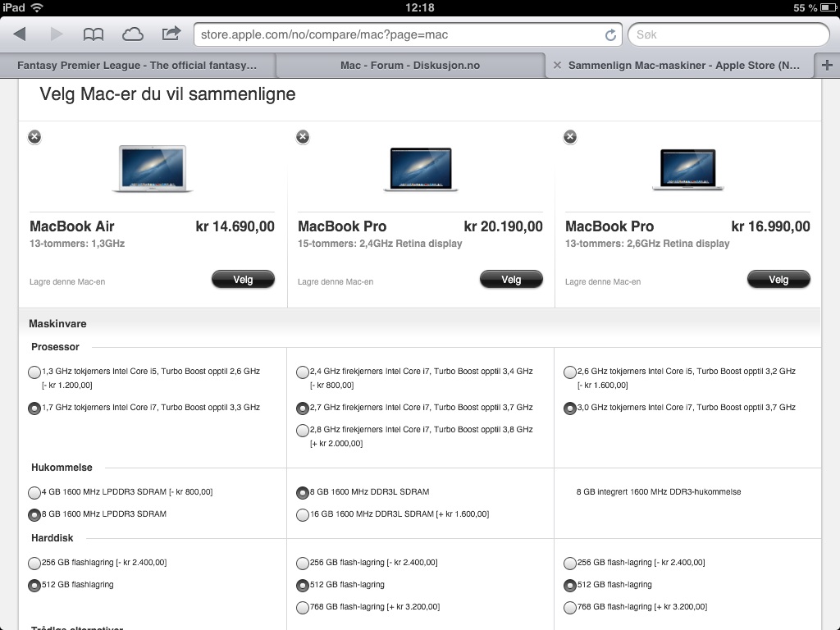
Task: Choose 4 GB LPDDR3 SDRAM memory
Action: 34,492
